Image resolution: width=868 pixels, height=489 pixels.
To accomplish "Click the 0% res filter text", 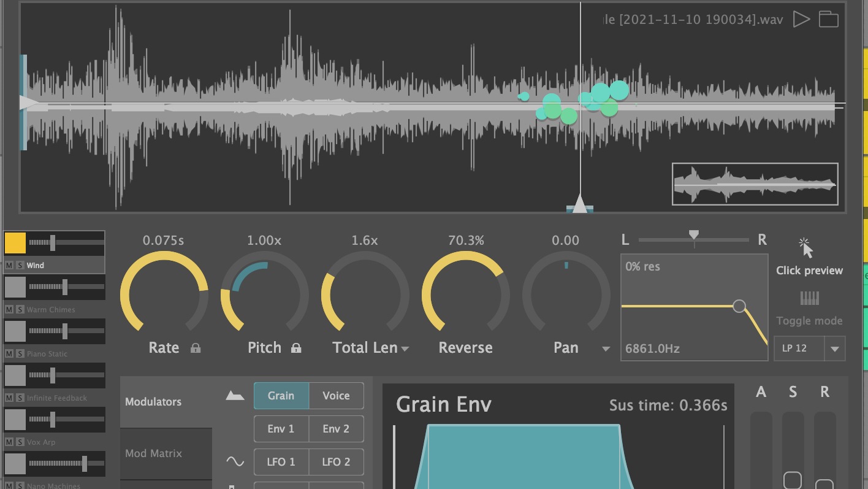I will coord(643,267).
